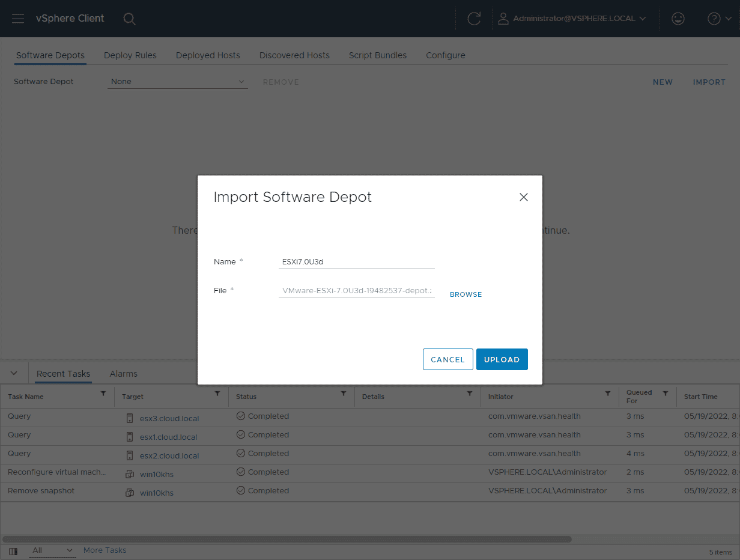The height and width of the screenshot is (560, 740).
Task: Open esx2.cloud.local host link
Action: coord(169,455)
